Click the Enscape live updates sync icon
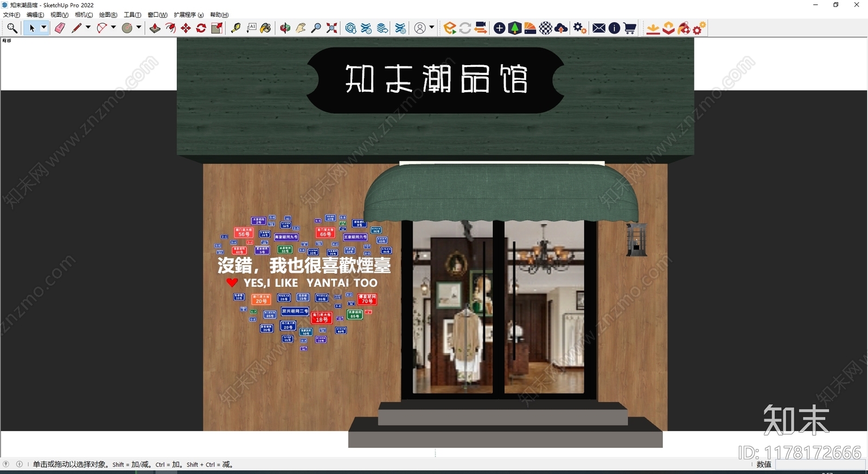The image size is (868, 474). click(x=465, y=28)
